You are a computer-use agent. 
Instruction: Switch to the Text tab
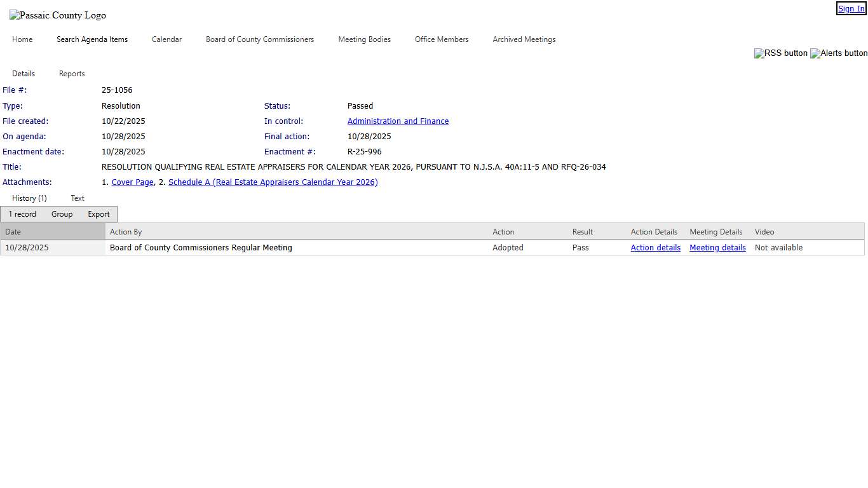(x=78, y=198)
